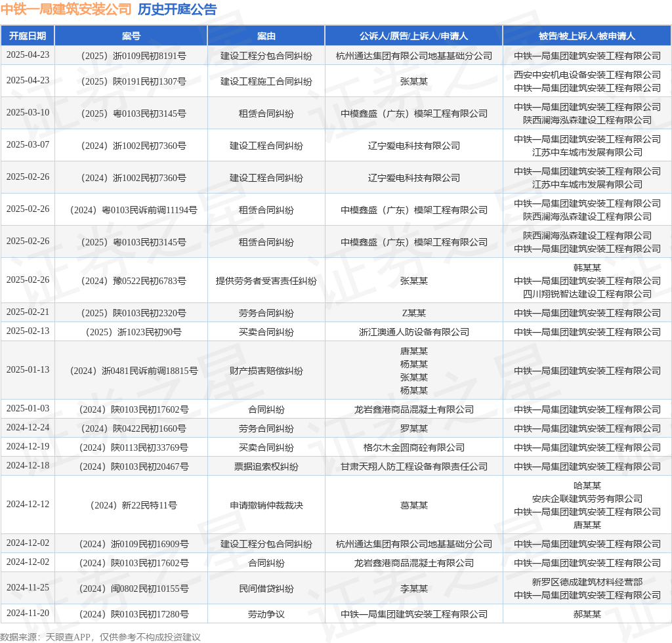Select defendant 郝某某
672x643 pixels.
(x=587, y=614)
